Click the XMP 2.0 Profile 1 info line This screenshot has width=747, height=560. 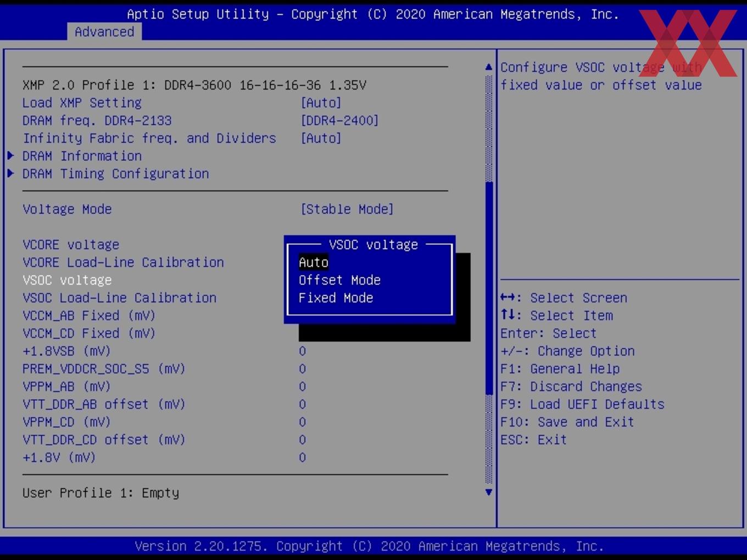[194, 85]
